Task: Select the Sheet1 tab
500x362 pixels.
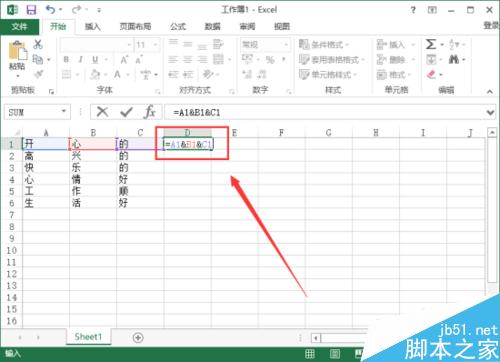Action: click(x=88, y=337)
